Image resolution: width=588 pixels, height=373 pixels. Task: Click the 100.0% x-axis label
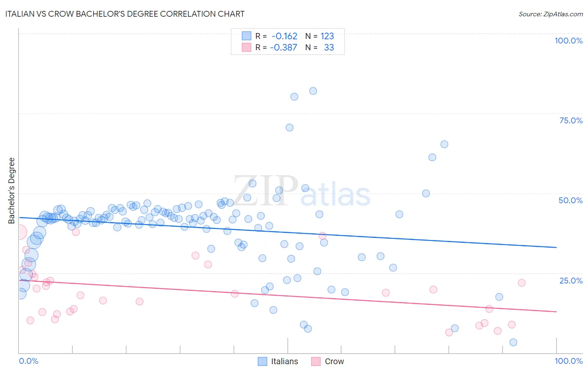[568, 361]
